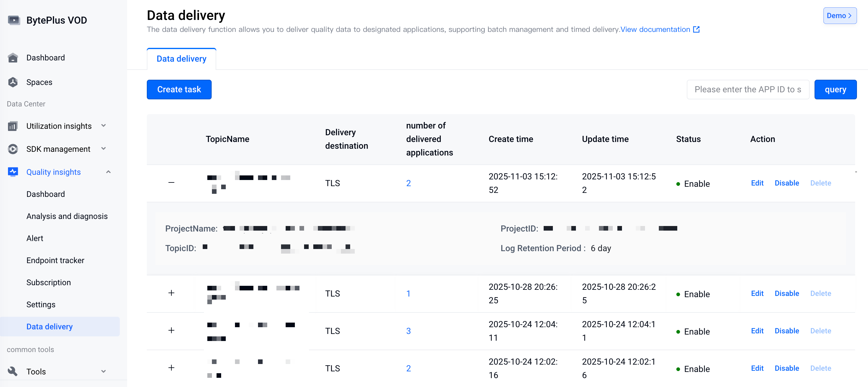Click the Quality insights pulse icon
This screenshot has width=868, height=387.
click(x=13, y=172)
